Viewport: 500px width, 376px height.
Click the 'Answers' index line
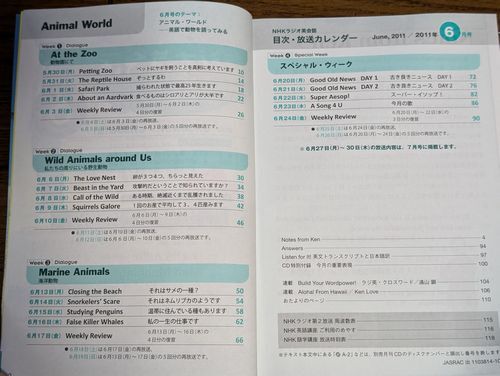(x=384, y=247)
